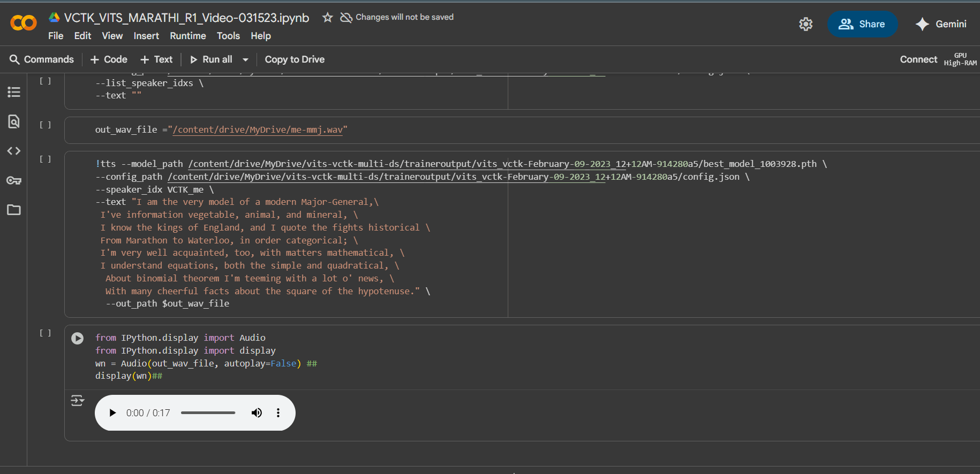Open the Tools menu

coord(228,36)
